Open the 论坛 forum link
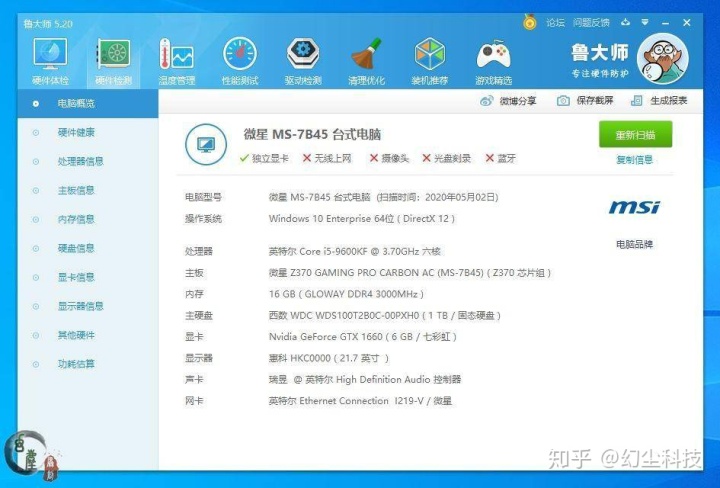The height and width of the screenshot is (488, 720). point(555,22)
